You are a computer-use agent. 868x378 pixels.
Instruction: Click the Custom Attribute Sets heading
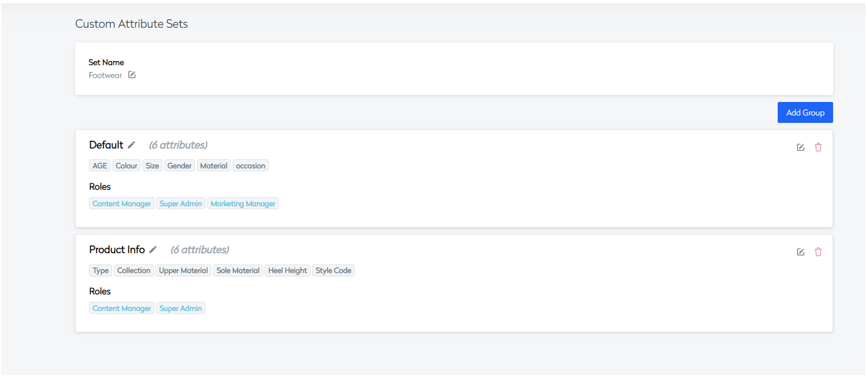point(131,24)
